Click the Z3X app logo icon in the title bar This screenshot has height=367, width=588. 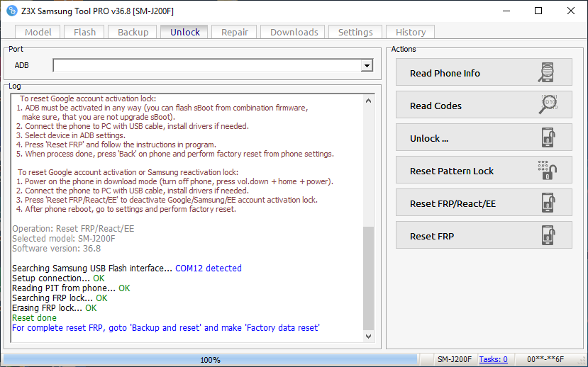tap(11, 11)
